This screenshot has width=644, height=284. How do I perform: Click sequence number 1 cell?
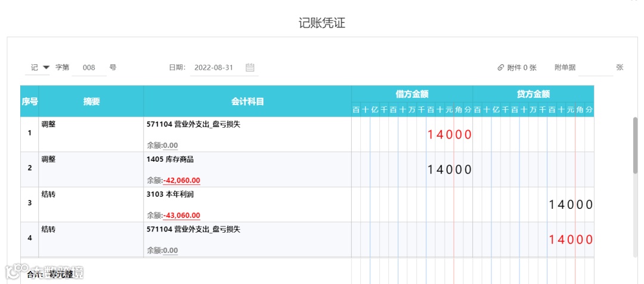pos(30,133)
